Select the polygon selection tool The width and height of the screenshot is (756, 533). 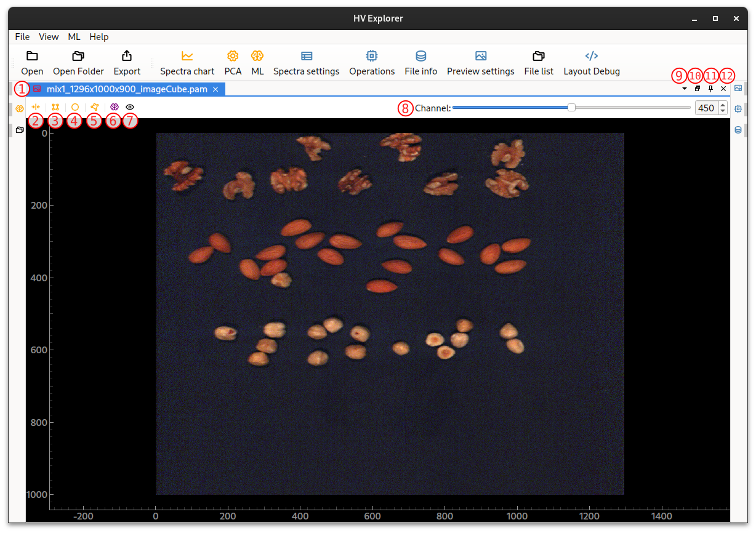click(x=94, y=107)
